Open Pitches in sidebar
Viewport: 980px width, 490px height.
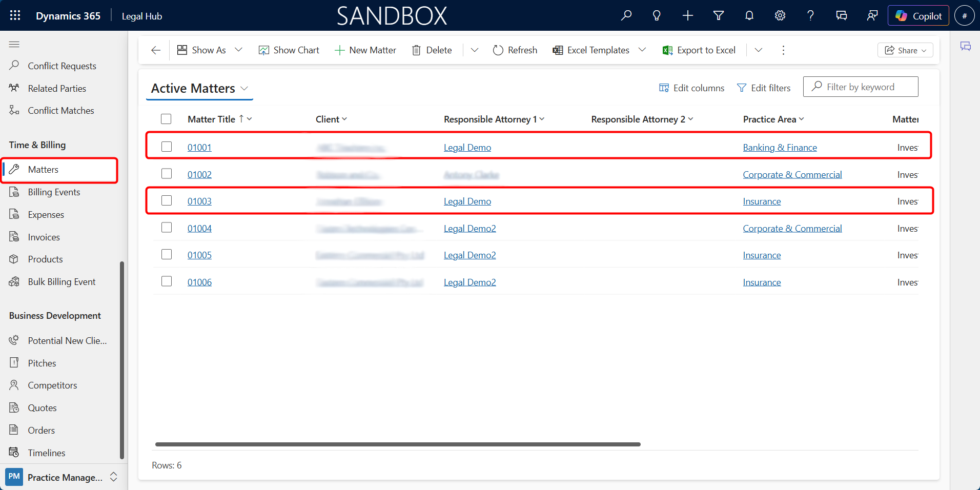click(x=42, y=363)
